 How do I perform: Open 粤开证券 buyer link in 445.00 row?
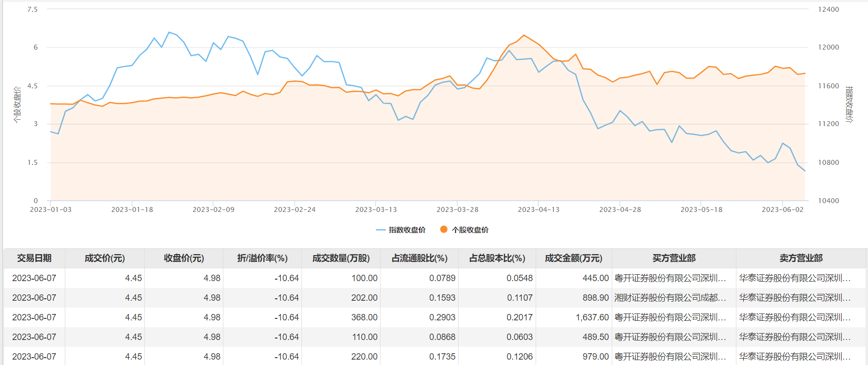[x=670, y=278]
